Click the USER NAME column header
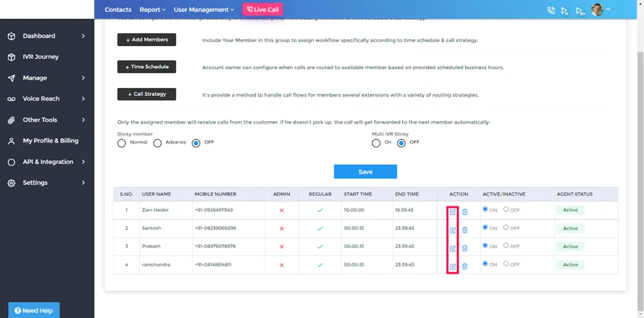 pyautogui.click(x=157, y=194)
